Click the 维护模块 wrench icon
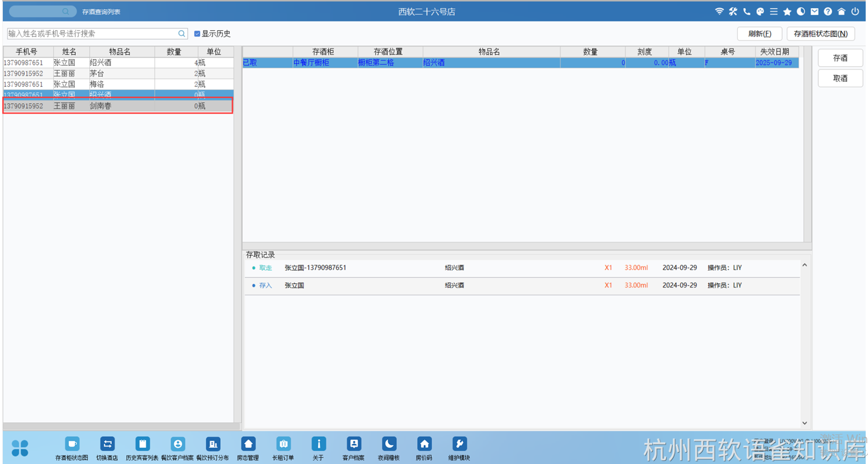 459,444
